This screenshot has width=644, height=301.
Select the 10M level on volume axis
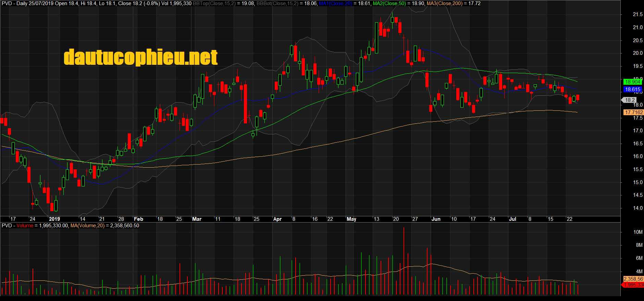click(637, 232)
